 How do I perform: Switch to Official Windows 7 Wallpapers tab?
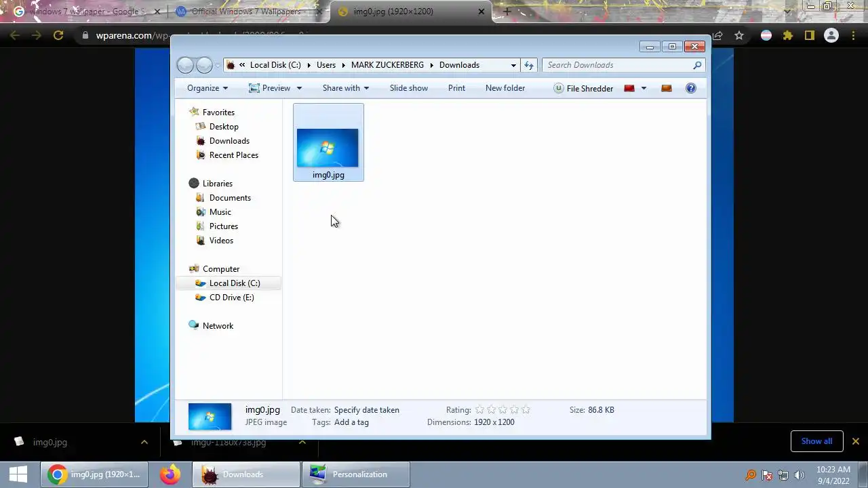point(245,12)
